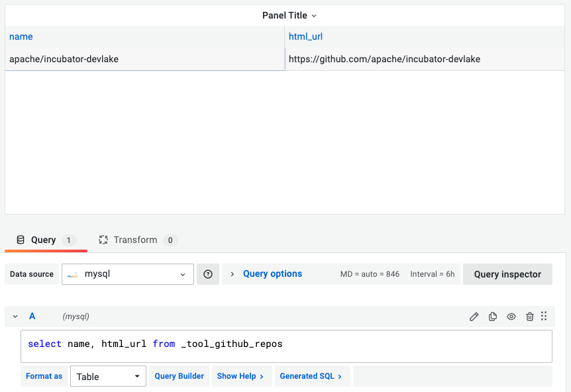Viewport: 571px width, 392px height.
Task: Click the Transform tab icon
Action: tap(103, 240)
